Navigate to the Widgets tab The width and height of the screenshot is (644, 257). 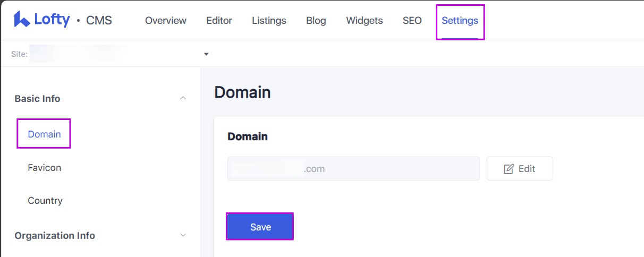coord(364,21)
